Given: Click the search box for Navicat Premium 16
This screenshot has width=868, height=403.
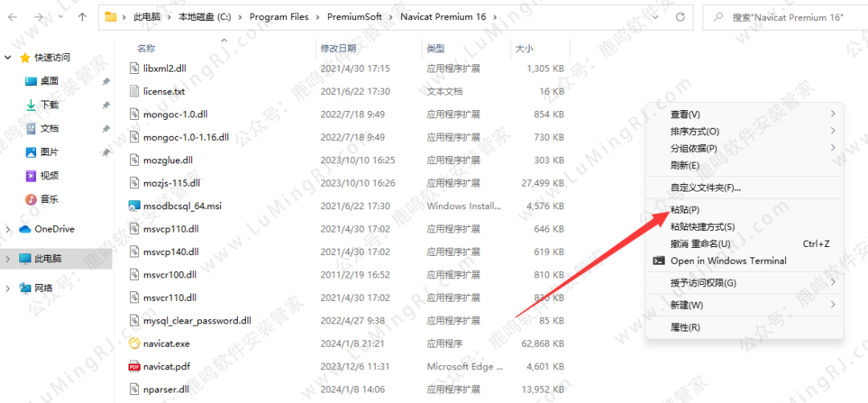Looking at the screenshot, I should pyautogui.click(x=785, y=17).
